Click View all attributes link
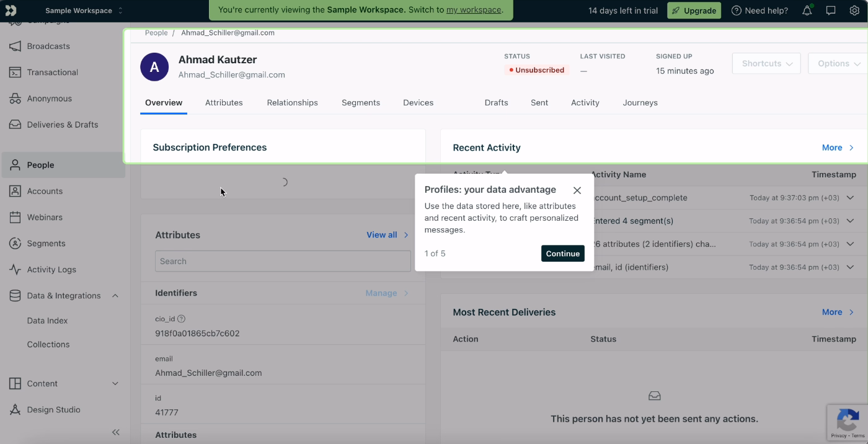868x444 pixels. (x=387, y=235)
